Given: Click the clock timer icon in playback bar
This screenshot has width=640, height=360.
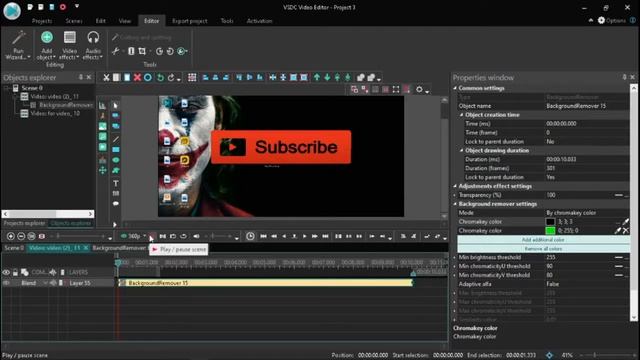Looking at the screenshot, I should [x=250, y=236].
